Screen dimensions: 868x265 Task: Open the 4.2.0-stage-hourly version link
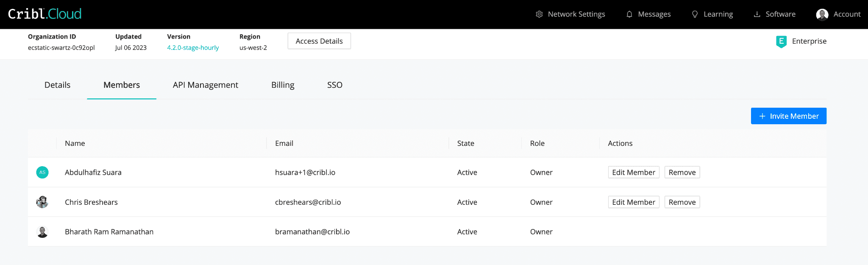193,47
